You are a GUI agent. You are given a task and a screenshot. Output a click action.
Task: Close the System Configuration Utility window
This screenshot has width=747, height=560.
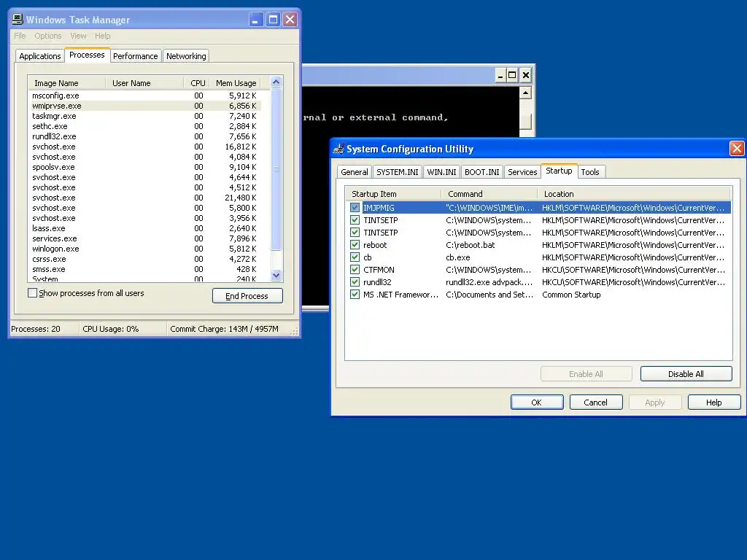pyautogui.click(x=737, y=149)
